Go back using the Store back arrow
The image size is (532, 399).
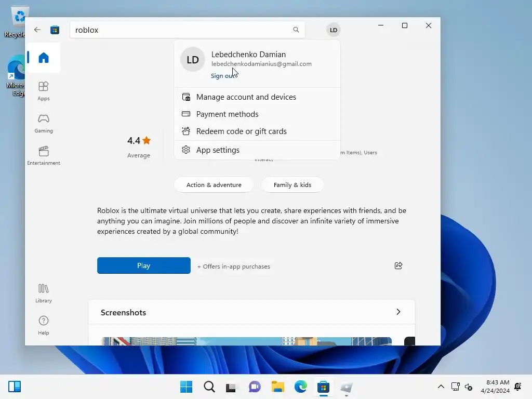tap(37, 30)
